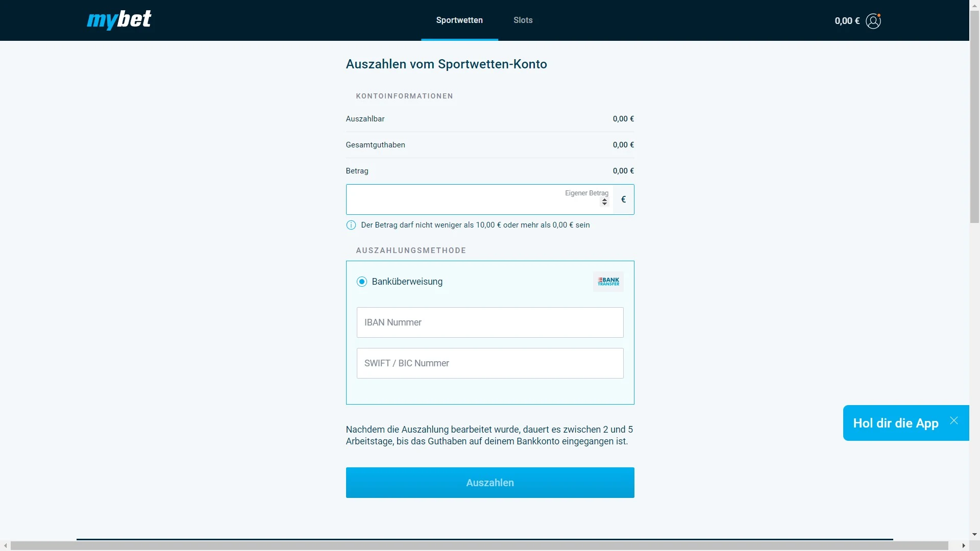Click the Bank Transfer logo
This screenshot has width=980, height=551.
tap(608, 282)
